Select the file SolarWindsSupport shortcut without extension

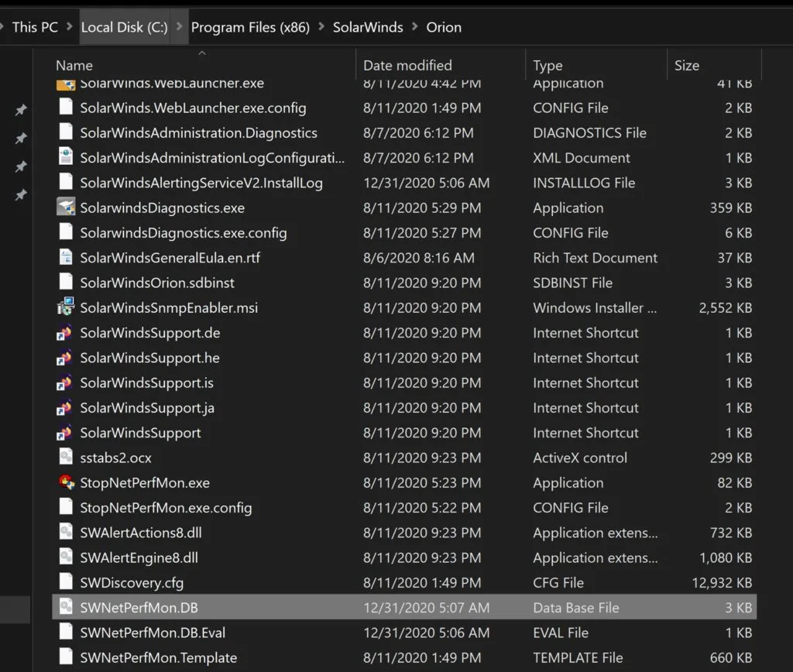click(141, 434)
